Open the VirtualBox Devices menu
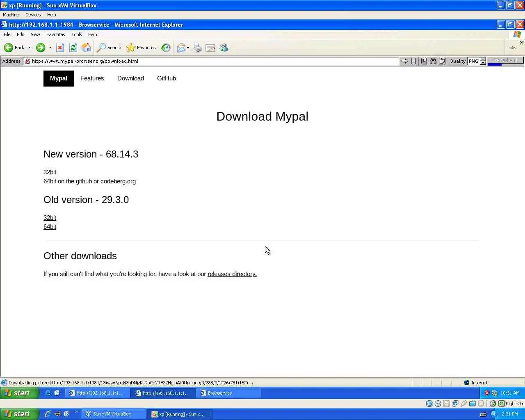The image size is (525, 420). tap(33, 15)
